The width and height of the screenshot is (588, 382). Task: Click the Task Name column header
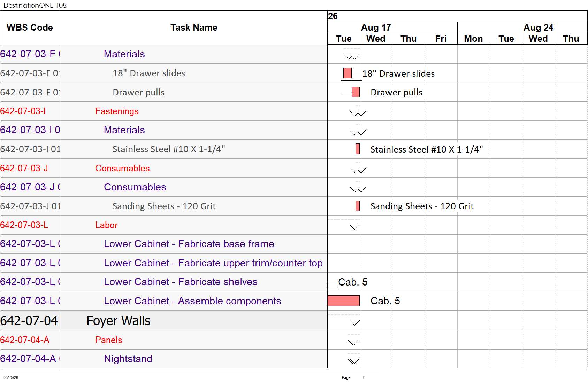click(194, 28)
